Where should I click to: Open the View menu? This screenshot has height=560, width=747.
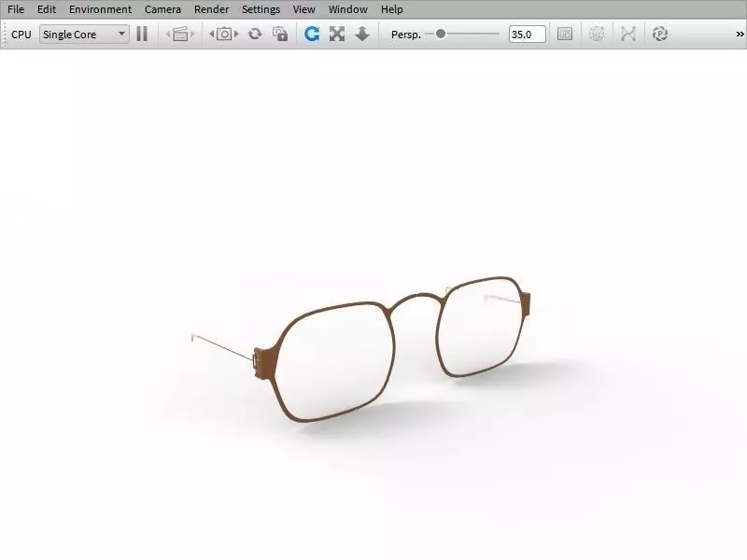tap(304, 9)
